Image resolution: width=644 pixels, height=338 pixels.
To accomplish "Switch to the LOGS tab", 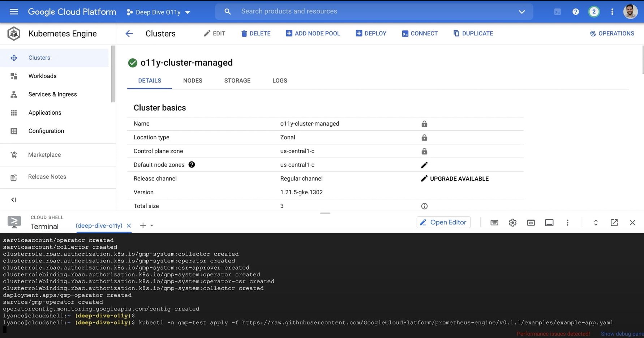I will click(x=280, y=81).
